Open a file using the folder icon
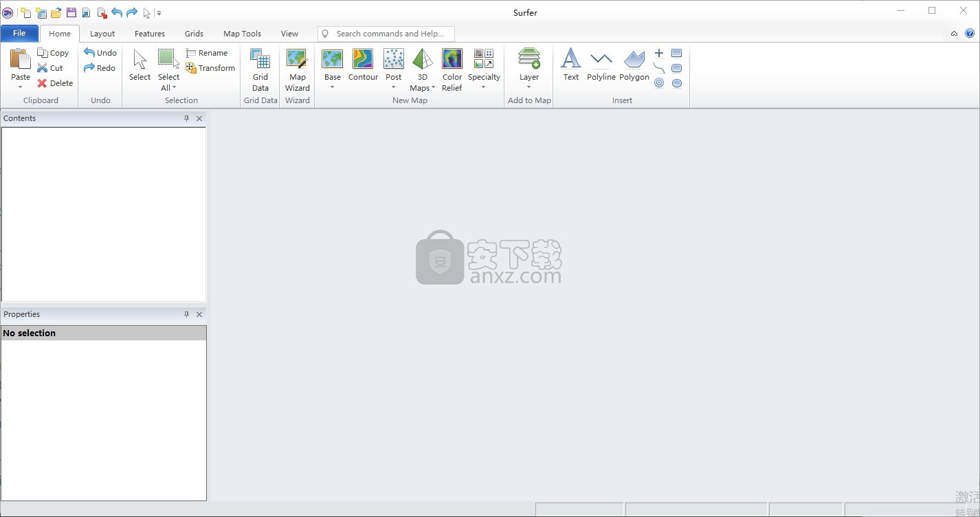Screen dimensions: 980x517 (x=56, y=12)
